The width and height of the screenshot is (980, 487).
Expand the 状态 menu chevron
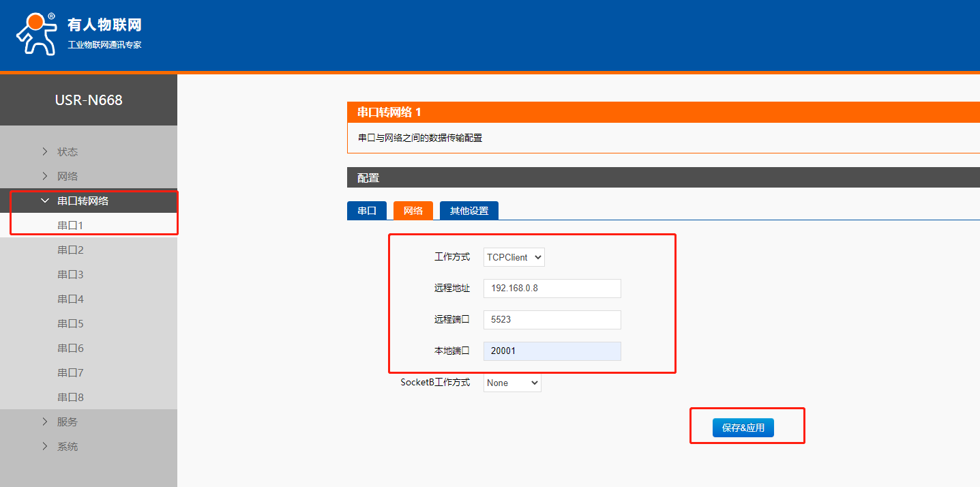[x=45, y=151]
